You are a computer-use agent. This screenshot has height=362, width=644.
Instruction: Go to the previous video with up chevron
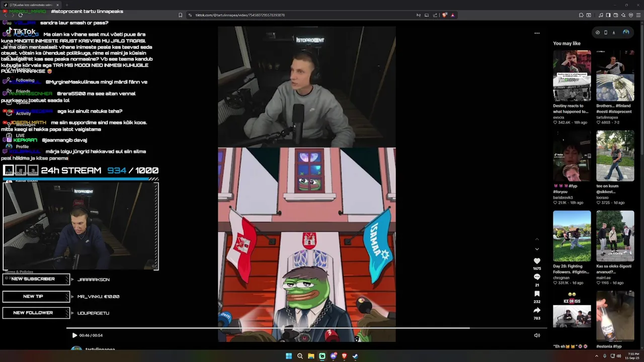537,239
